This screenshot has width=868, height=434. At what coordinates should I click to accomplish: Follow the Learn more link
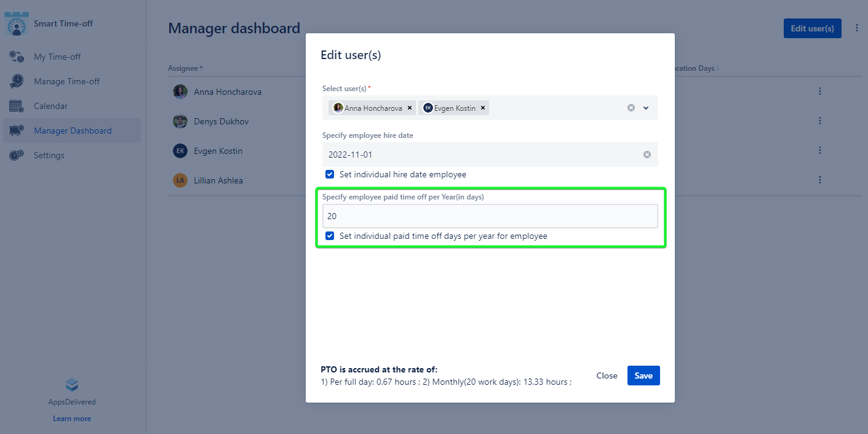(72, 419)
